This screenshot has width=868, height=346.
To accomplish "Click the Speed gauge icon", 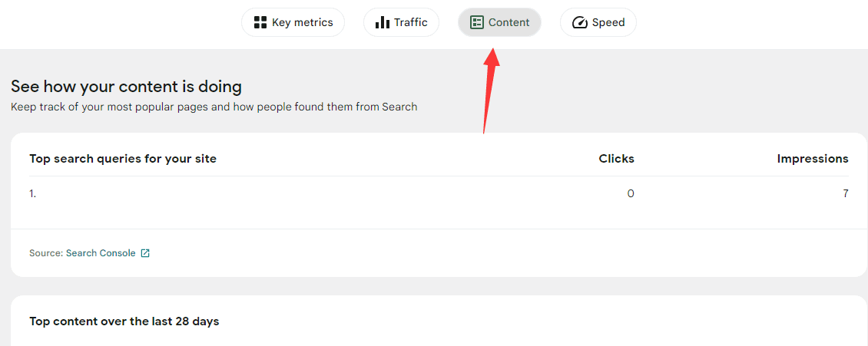I will pyautogui.click(x=580, y=22).
